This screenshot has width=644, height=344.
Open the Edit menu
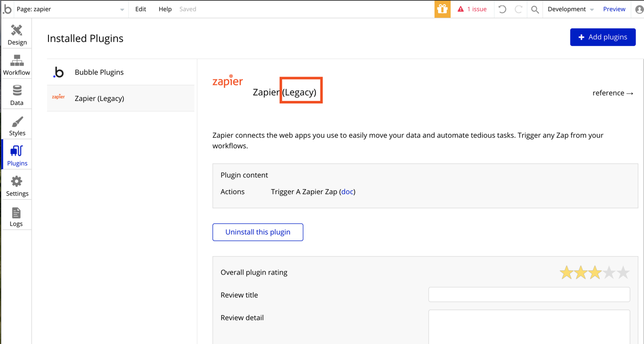coord(141,9)
